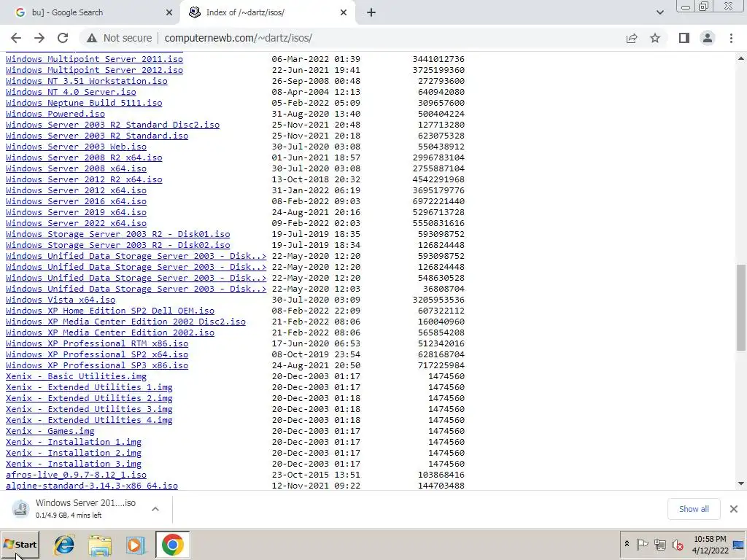747x560 pixels.
Task: Click the Not secure warning icon
Action: (92, 38)
